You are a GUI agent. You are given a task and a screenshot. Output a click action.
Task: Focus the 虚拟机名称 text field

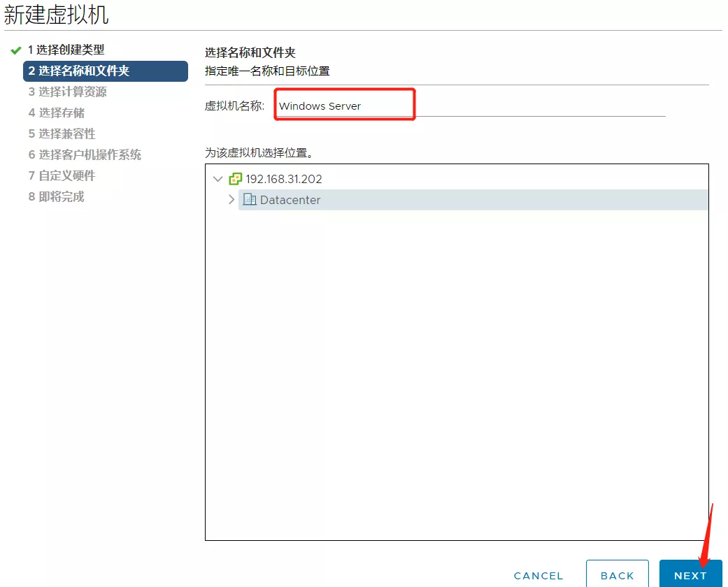click(469, 106)
